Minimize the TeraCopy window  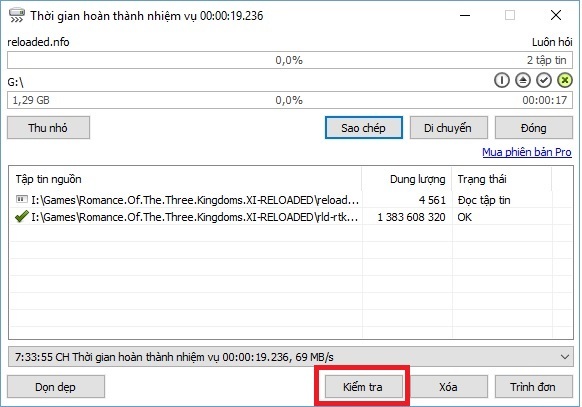465,16
